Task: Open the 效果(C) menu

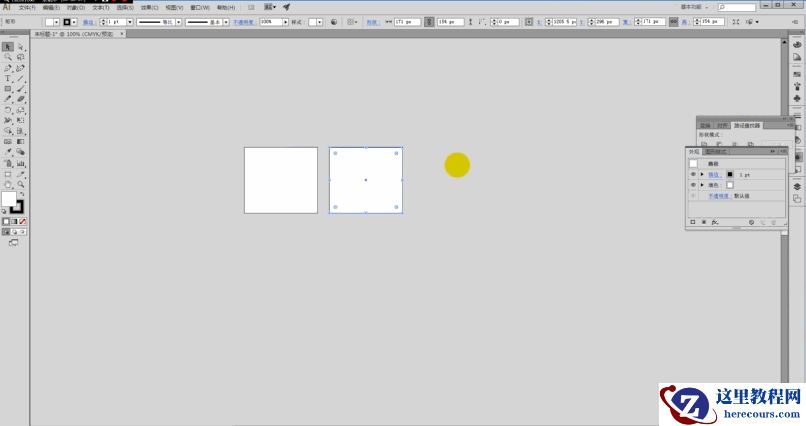Action: (150, 8)
